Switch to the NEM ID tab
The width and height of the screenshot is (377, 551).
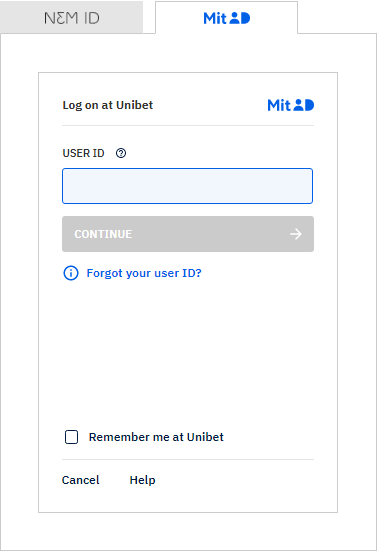pyautogui.click(x=71, y=17)
